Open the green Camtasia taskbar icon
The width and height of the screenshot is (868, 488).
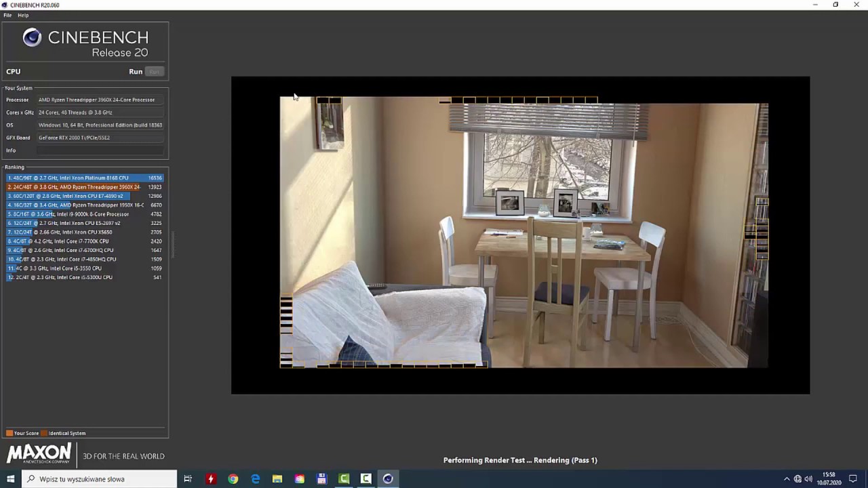coord(344,479)
